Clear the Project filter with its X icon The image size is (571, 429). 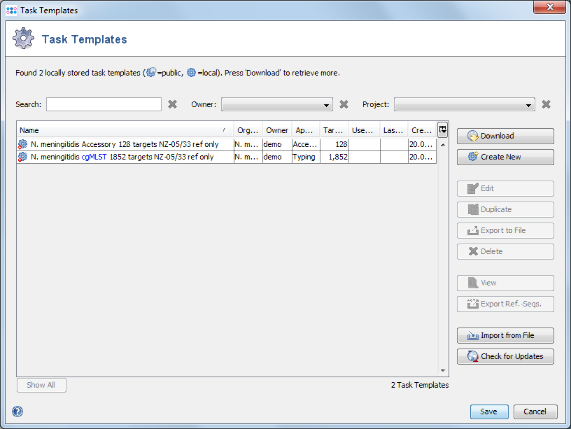[x=546, y=105]
